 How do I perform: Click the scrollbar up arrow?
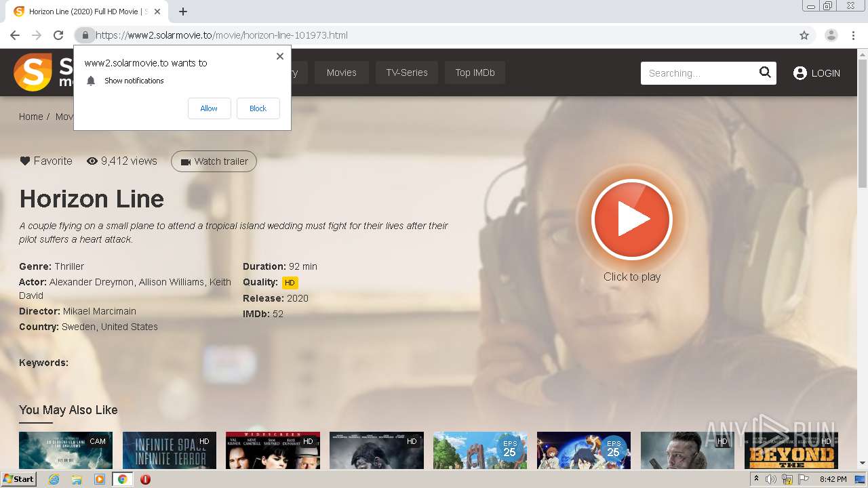point(863,54)
